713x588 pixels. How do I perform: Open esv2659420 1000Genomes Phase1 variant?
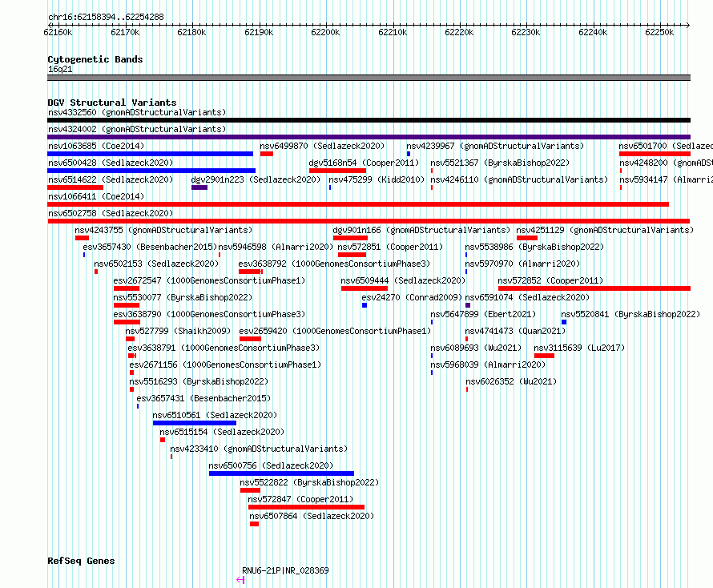click(x=335, y=331)
